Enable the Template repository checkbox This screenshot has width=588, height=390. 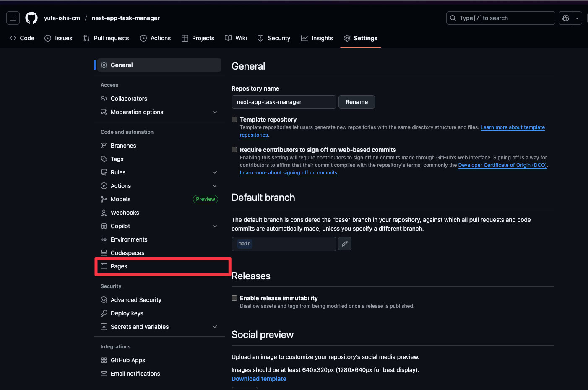(x=234, y=120)
